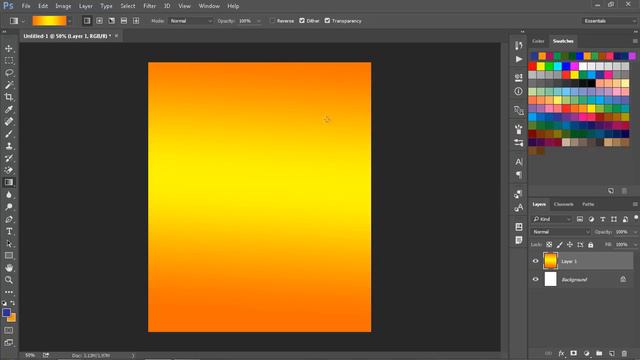Choose the Linear Gradient style icon
This screenshot has width=640, height=360.
87,21
